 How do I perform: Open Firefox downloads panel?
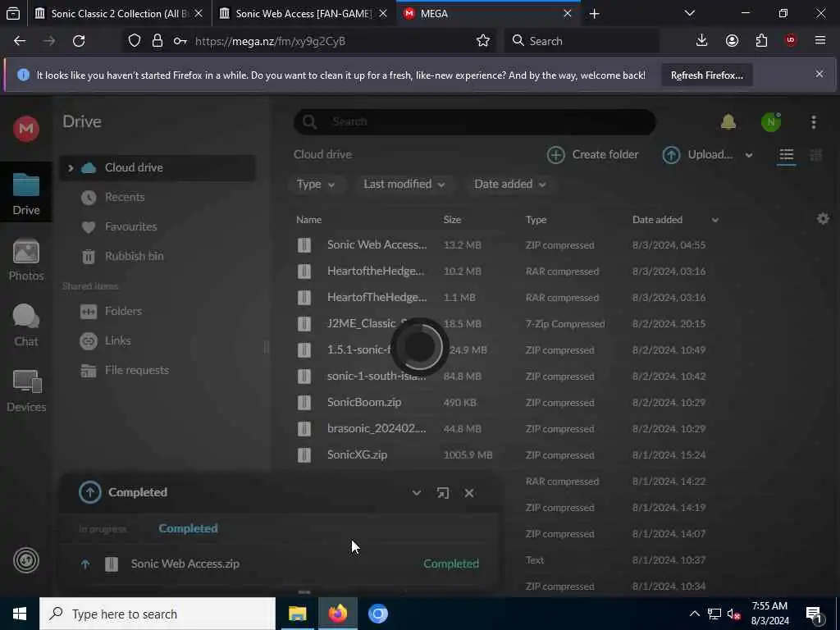[x=701, y=41]
